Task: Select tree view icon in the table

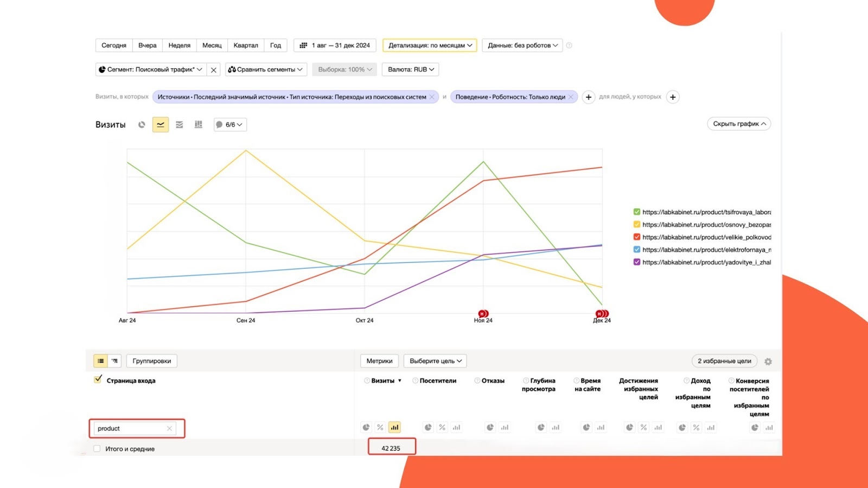Action: (114, 361)
